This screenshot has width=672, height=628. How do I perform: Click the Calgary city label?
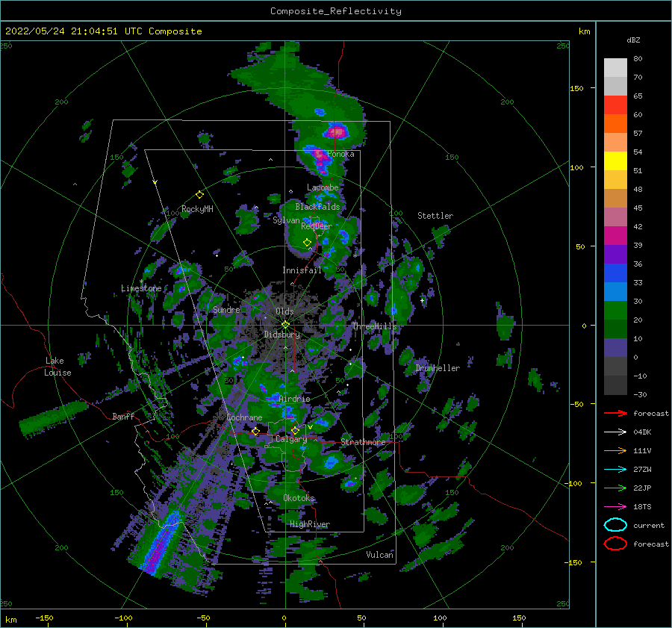[291, 439]
